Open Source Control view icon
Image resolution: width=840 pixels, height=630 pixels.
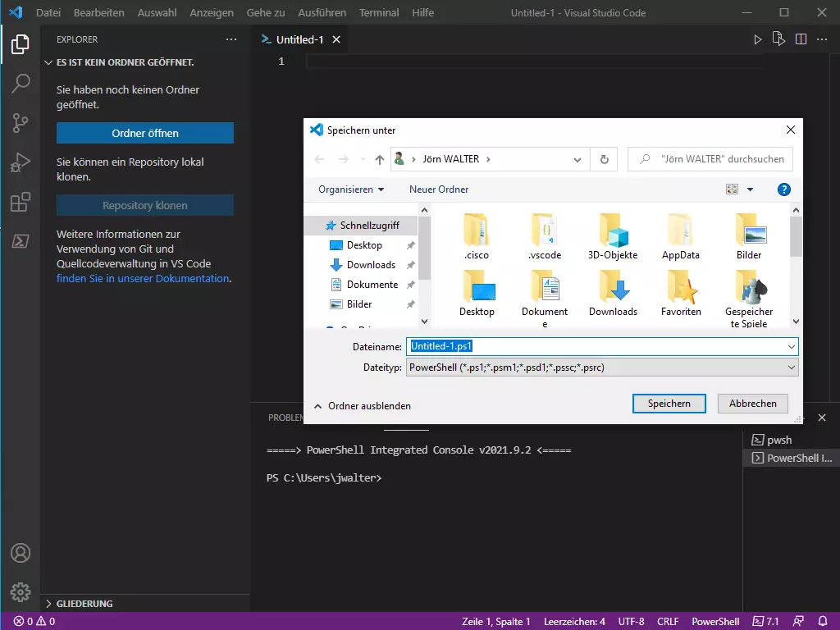tap(21, 123)
